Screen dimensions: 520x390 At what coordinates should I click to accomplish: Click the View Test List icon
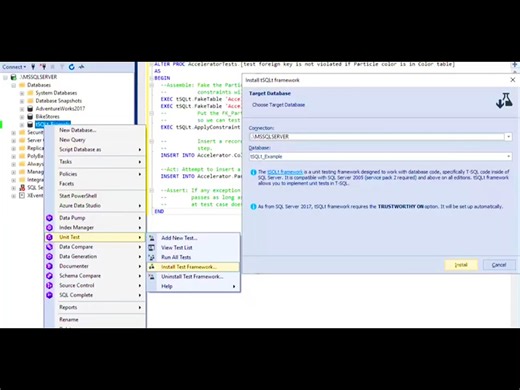point(152,248)
